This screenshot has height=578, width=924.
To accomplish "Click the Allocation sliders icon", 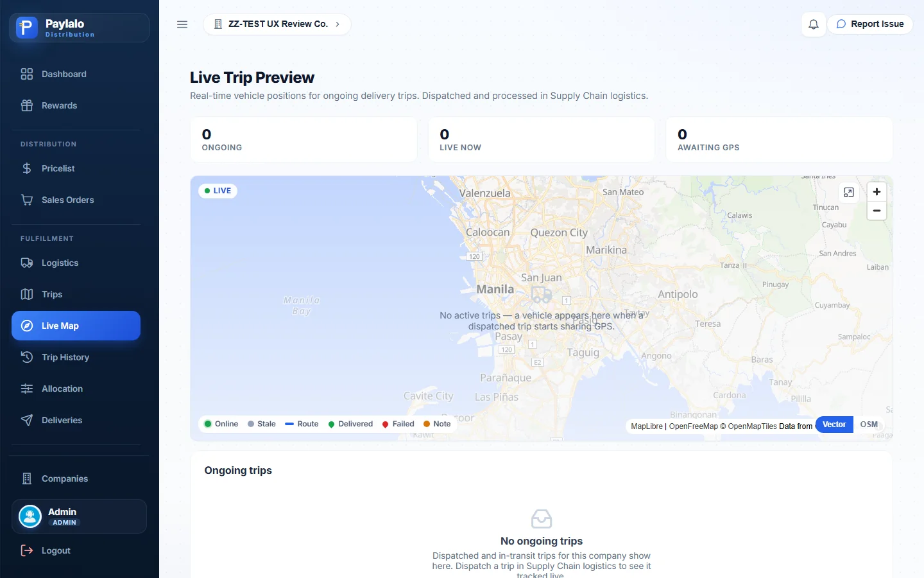I will [x=27, y=389].
